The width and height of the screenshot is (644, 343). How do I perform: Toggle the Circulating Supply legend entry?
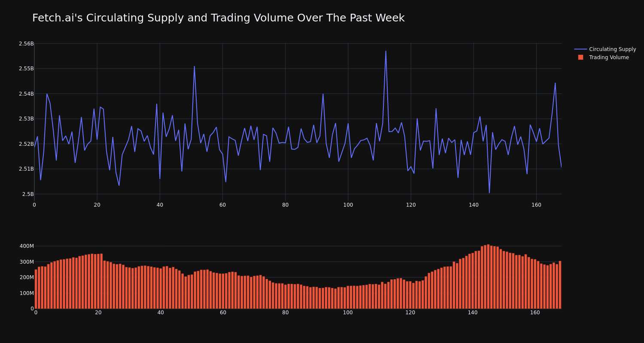pos(605,49)
